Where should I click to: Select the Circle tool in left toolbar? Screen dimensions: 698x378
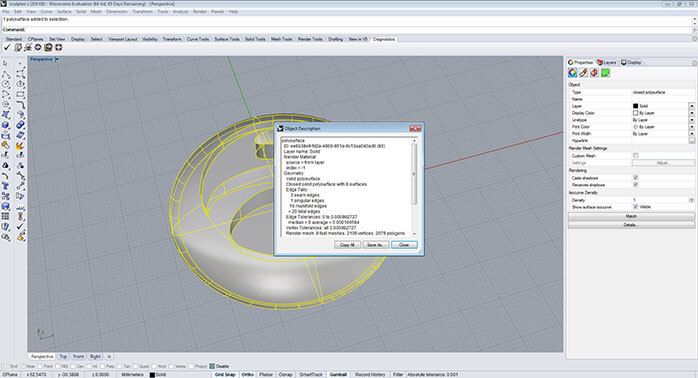[x=6, y=84]
